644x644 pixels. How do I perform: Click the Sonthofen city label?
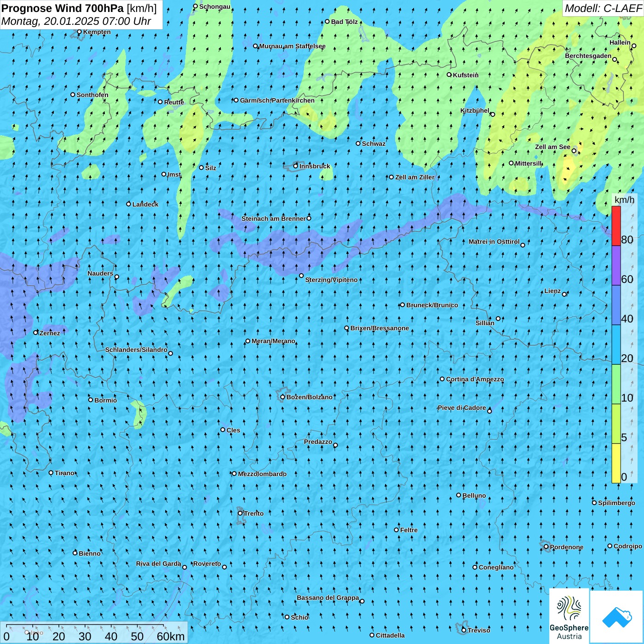point(92,95)
